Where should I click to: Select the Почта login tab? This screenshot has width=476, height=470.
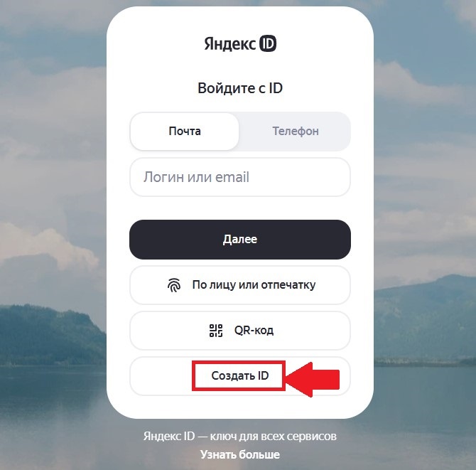click(x=185, y=132)
